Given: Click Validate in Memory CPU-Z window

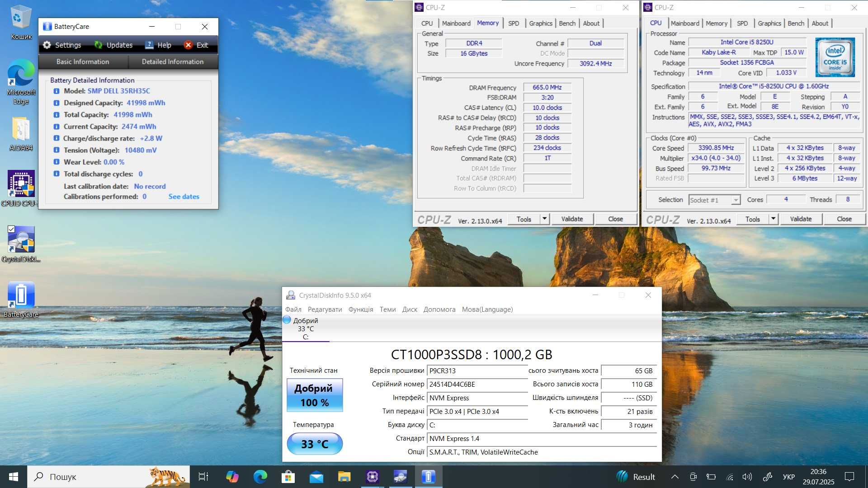Looking at the screenshot, I should (572, 219).
